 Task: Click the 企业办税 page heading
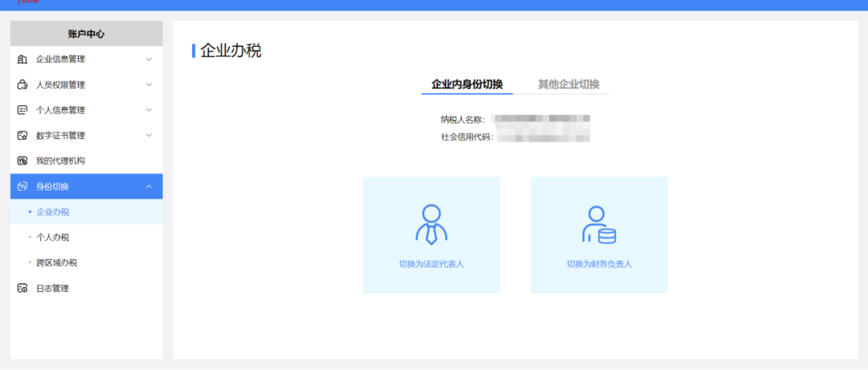pos(231,51)
